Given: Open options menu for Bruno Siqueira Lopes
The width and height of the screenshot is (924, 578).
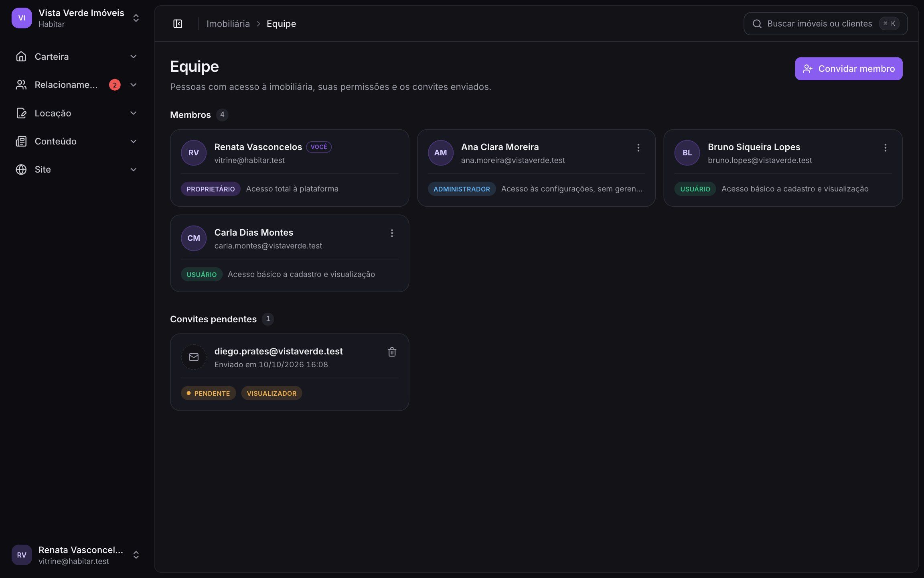Looking at the screenshot, I should (x=885, y=148).
